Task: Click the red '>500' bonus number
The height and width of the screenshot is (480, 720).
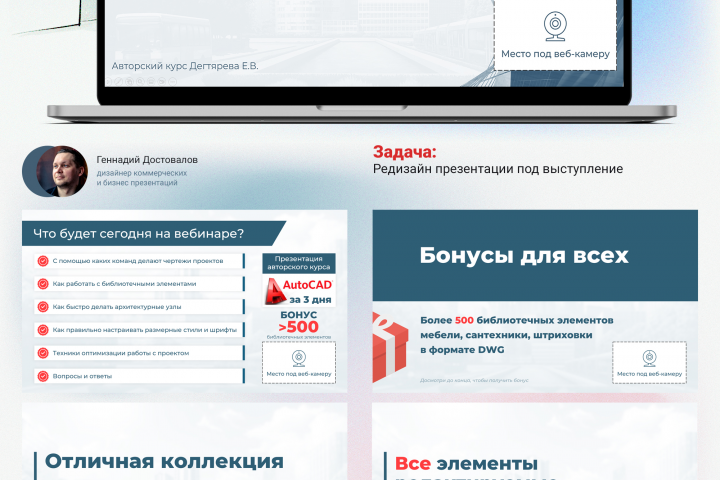Action: click(x=298, y=327)
